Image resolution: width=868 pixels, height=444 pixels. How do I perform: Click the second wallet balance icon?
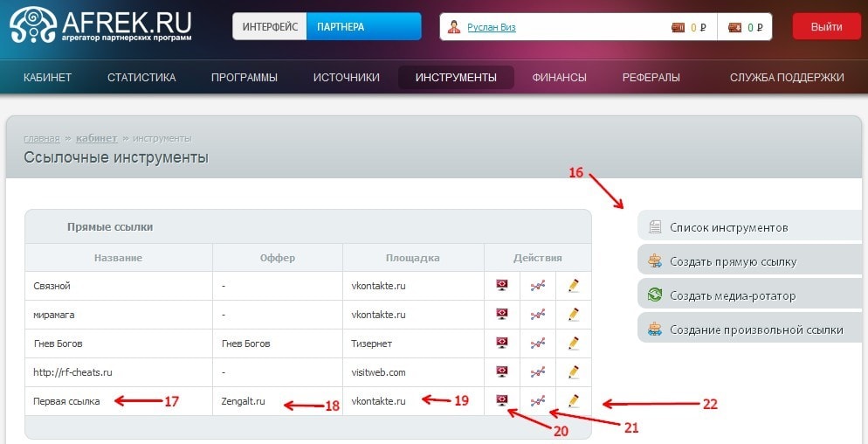pos(734,27)
